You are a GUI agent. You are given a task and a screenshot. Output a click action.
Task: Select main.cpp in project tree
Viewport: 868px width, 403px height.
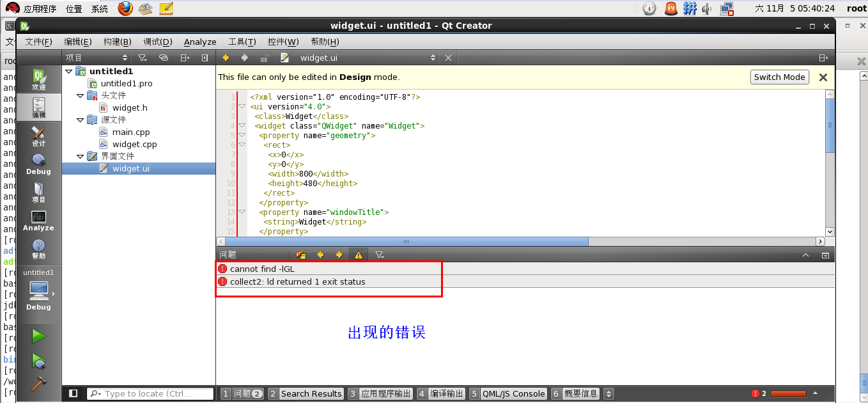[x=131, y=132]
